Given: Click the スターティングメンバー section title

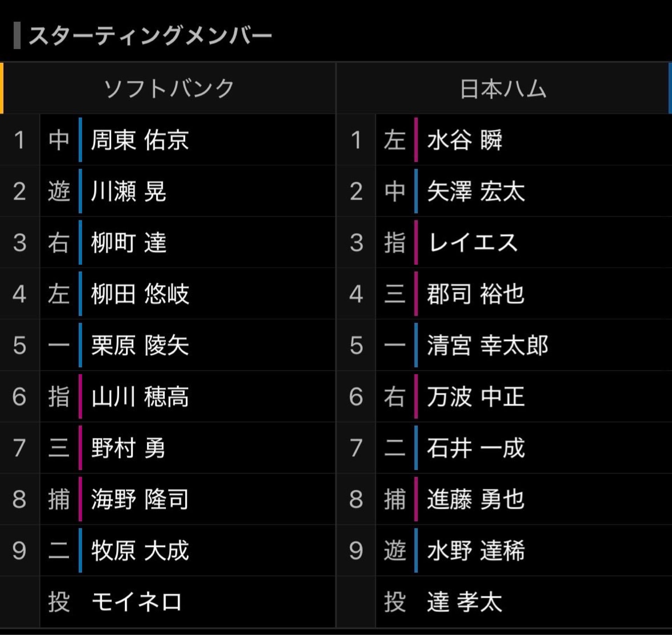Looking at the screenshot, I should (150, 35).
